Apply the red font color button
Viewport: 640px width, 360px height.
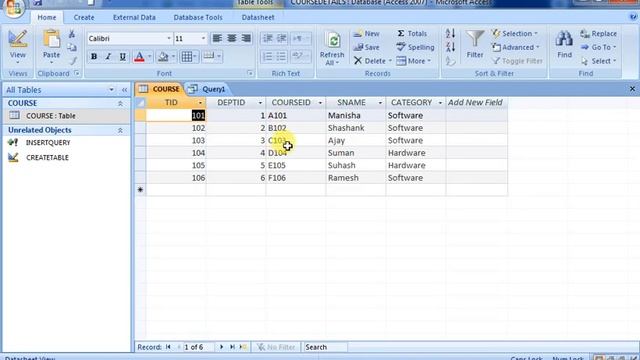click(139, 57)
